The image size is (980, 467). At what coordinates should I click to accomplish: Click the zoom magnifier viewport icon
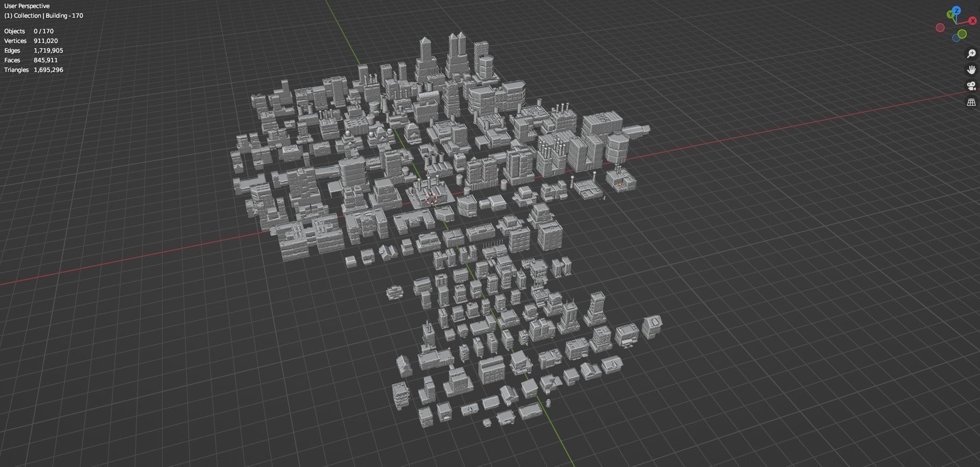[x=971, y=53]
